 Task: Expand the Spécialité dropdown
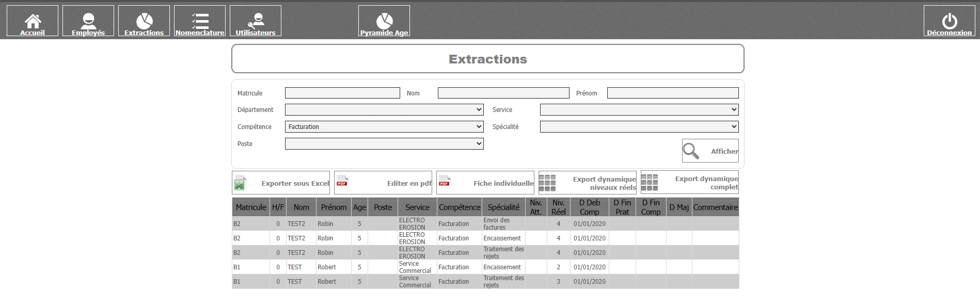pos(639,126)
